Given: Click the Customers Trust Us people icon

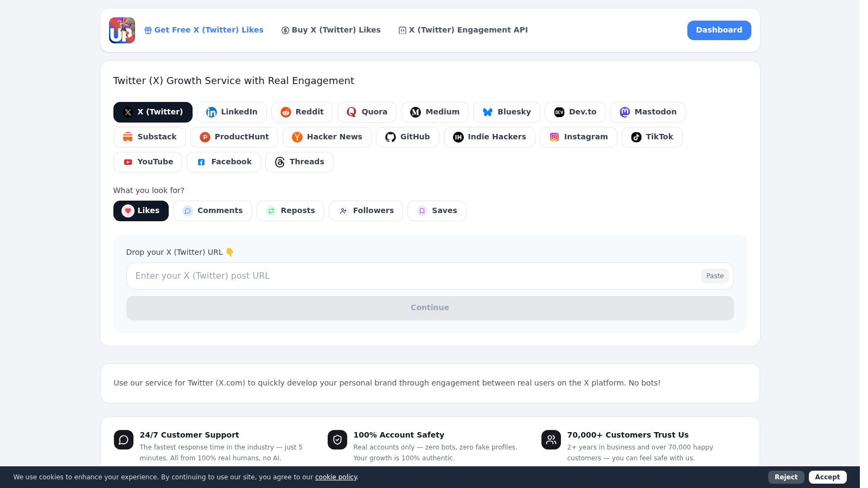Looking at the screenshot, I should pos(551,440).
